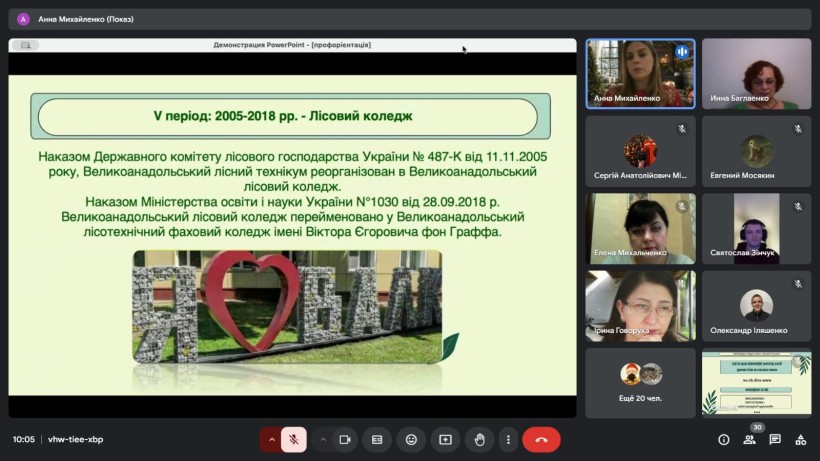Click the PowerPoint slideshow display icon
Image resolution: width=820 pixels, height=461 pixels.
click(26, 45)
